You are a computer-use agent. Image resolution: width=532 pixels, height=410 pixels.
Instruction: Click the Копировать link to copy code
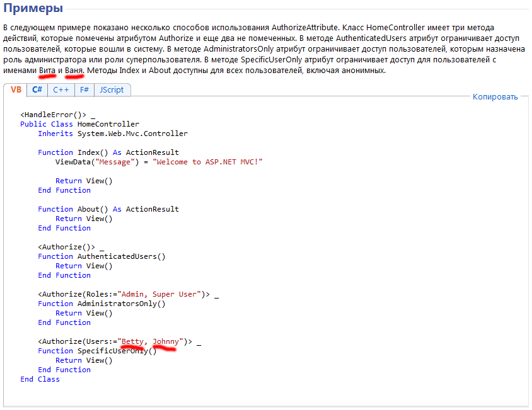click(495, 97)
